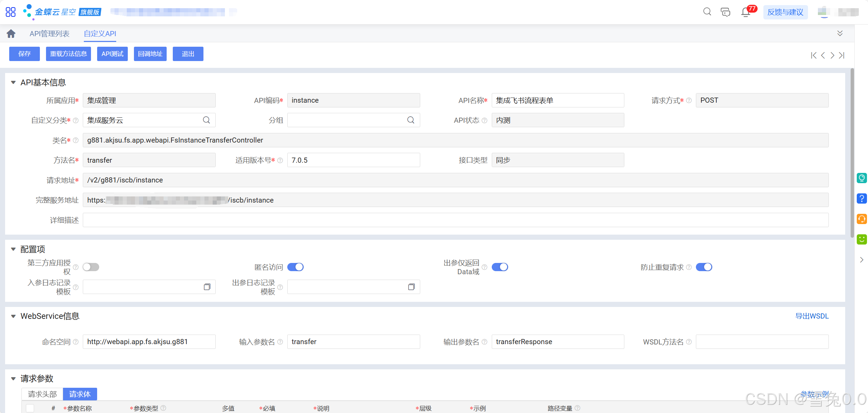868x413 pixels.
Task: Open the 自定义分类 lookup field
Action: (x=149, y=120)
